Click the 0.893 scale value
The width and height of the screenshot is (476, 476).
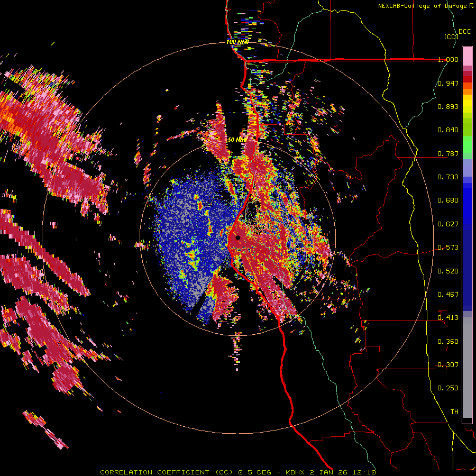448,106
